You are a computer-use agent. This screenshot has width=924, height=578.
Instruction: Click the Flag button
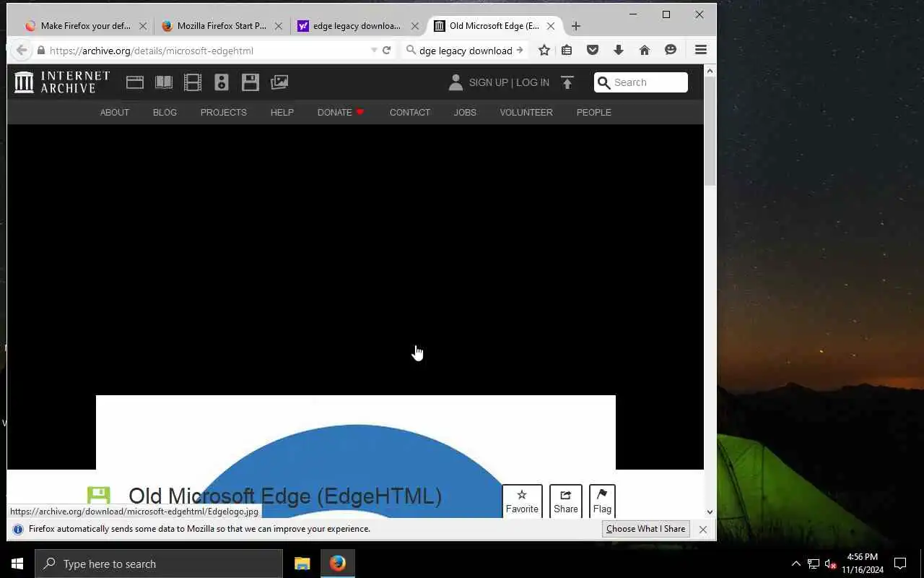tap(602, 501)
